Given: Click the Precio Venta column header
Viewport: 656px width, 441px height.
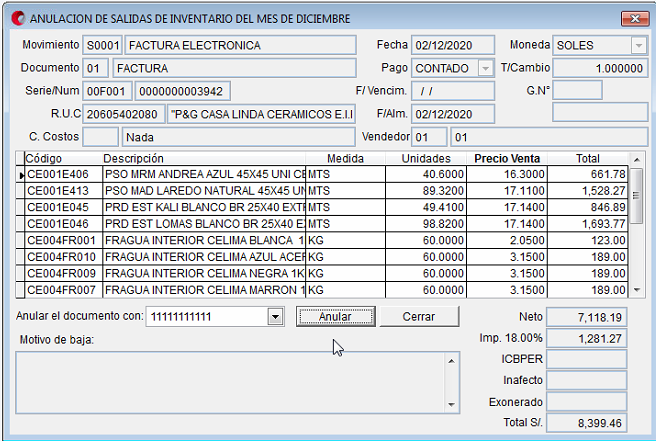Looking at the screenshot, I should (506, 159).
